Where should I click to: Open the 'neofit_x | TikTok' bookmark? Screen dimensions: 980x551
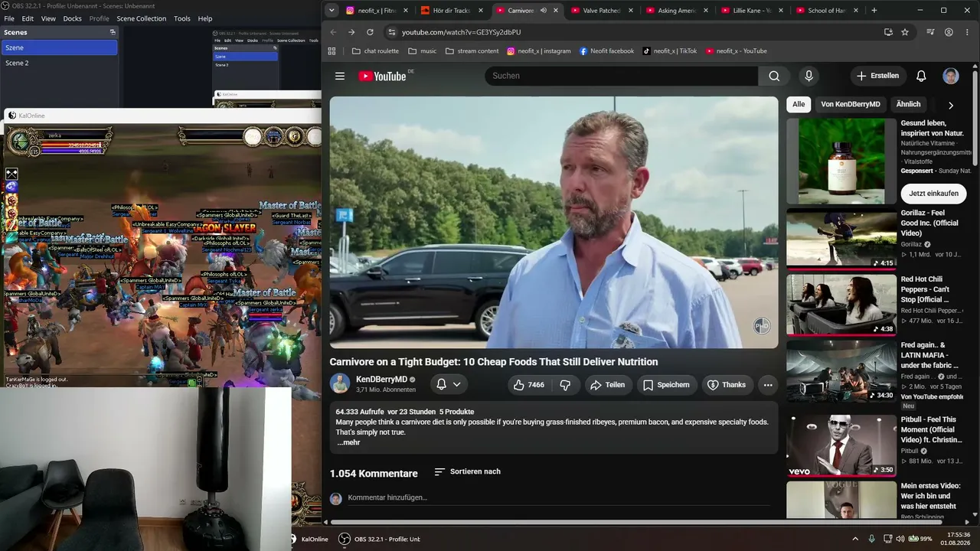pos(670,51)
